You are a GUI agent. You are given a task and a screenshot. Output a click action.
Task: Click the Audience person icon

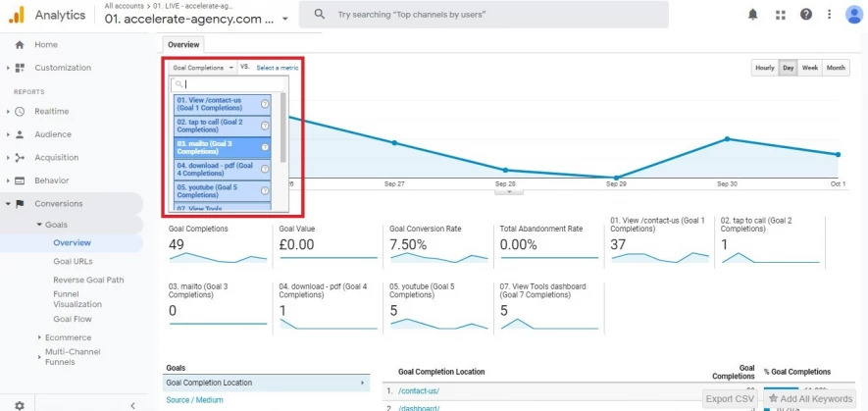coord(20,134)
